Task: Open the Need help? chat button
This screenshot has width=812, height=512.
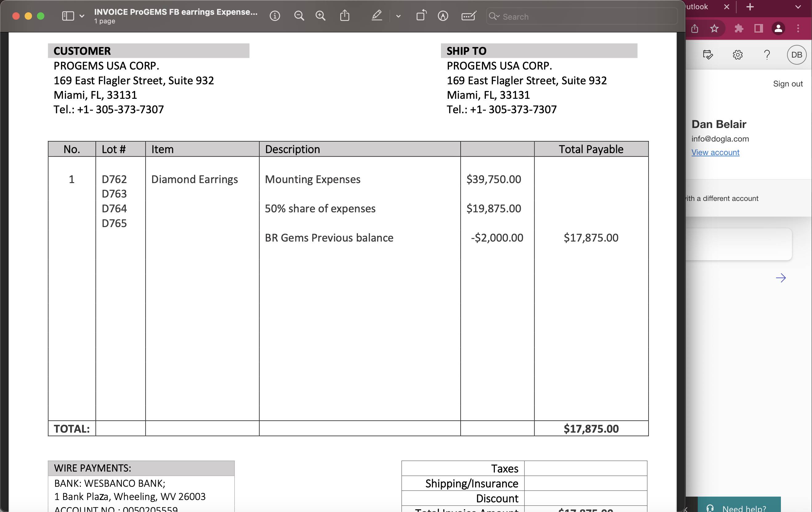Action: [x=738, y=507]
